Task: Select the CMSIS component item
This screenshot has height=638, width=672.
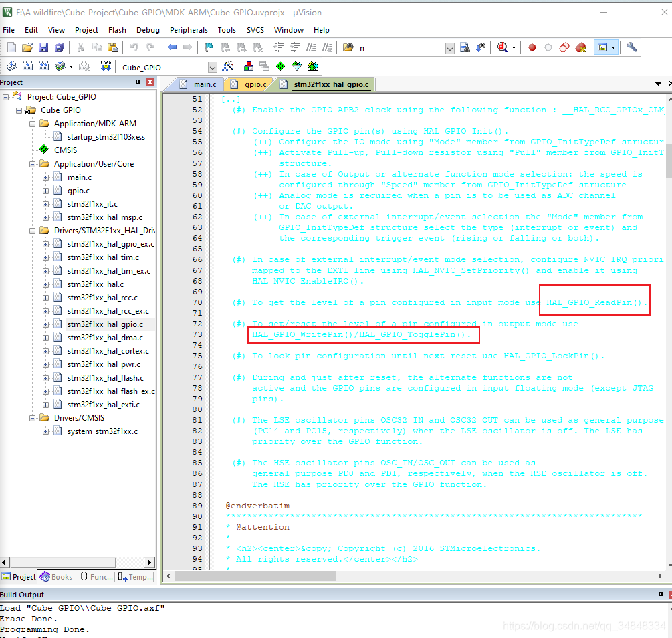Action: [x=66, y=150]
